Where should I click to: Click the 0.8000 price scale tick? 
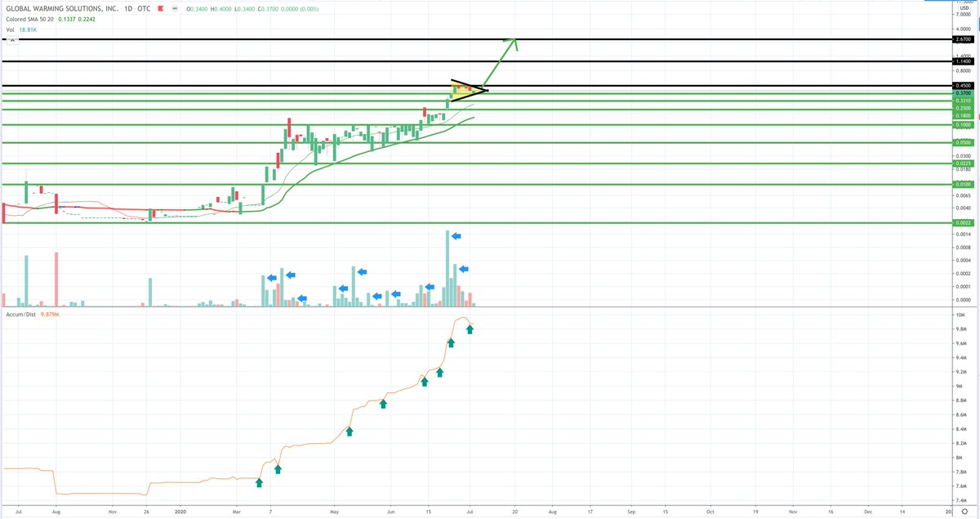(964, 71)
